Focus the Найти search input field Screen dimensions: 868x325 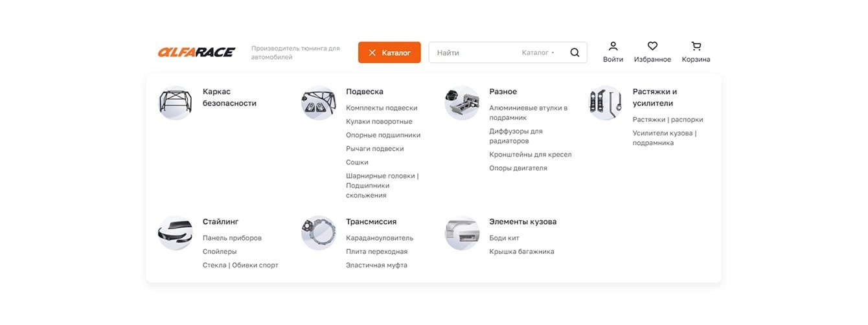pos(476,52)
